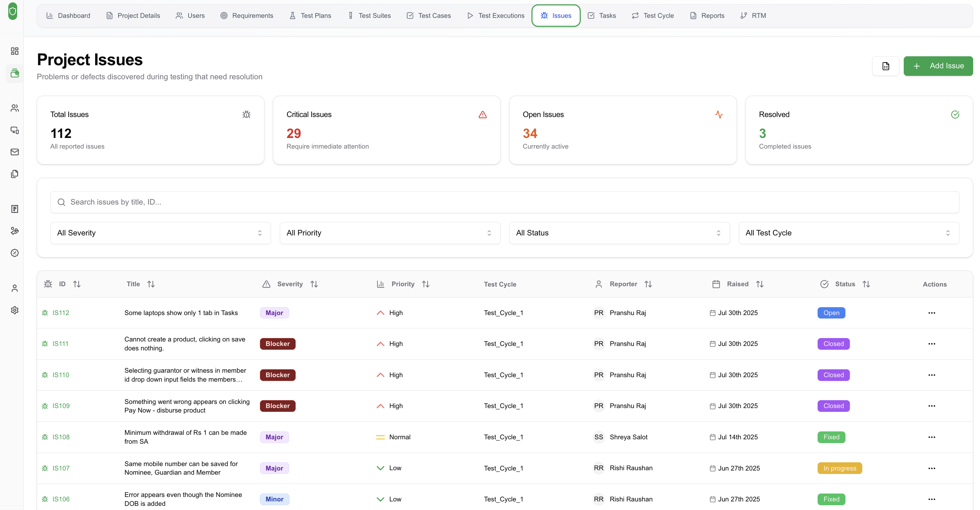Click the export document icon beside Add Issue
This screenshot has height=510, width=980.
(885, 66)
